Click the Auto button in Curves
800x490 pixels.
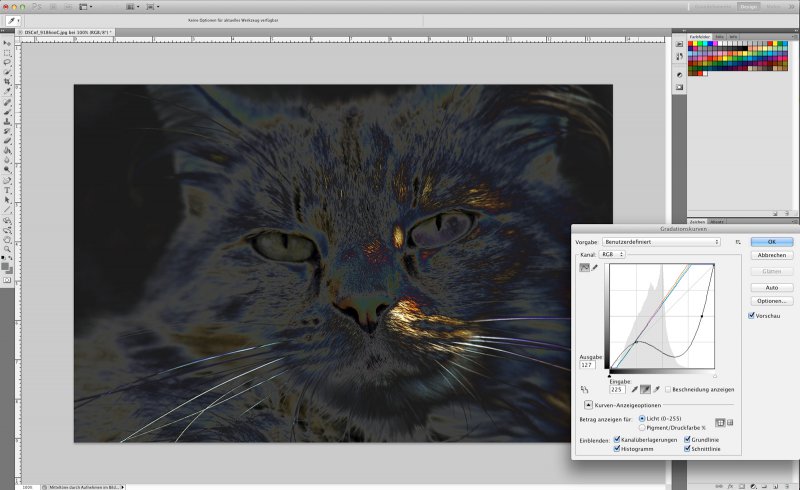(772, 288)
